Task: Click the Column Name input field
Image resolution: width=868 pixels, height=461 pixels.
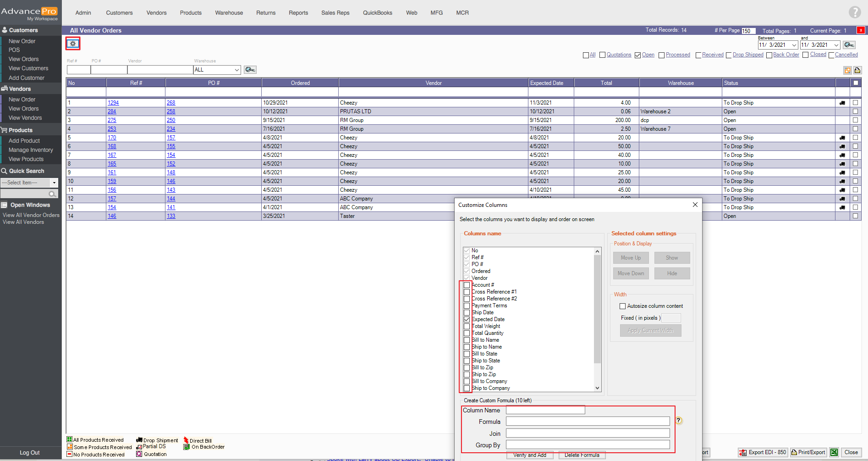Action: [x=545, y=410]
